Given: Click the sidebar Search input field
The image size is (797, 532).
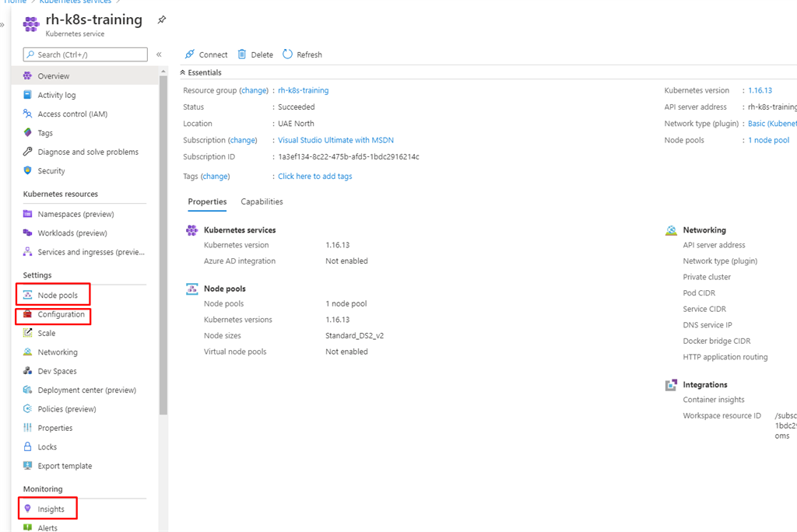Looking at the screenshot, I should pos(86,54).
